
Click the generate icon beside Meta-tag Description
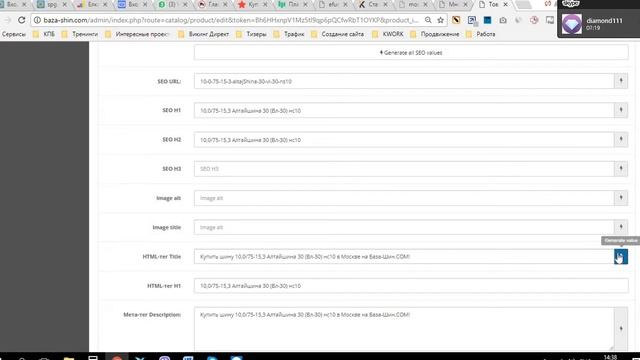621,328
